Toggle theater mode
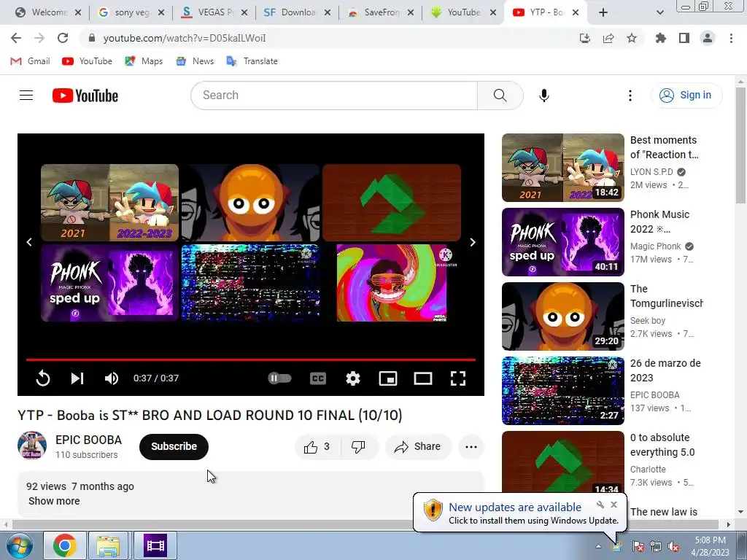This screenshot has height=560, width=747. (423, 378)
